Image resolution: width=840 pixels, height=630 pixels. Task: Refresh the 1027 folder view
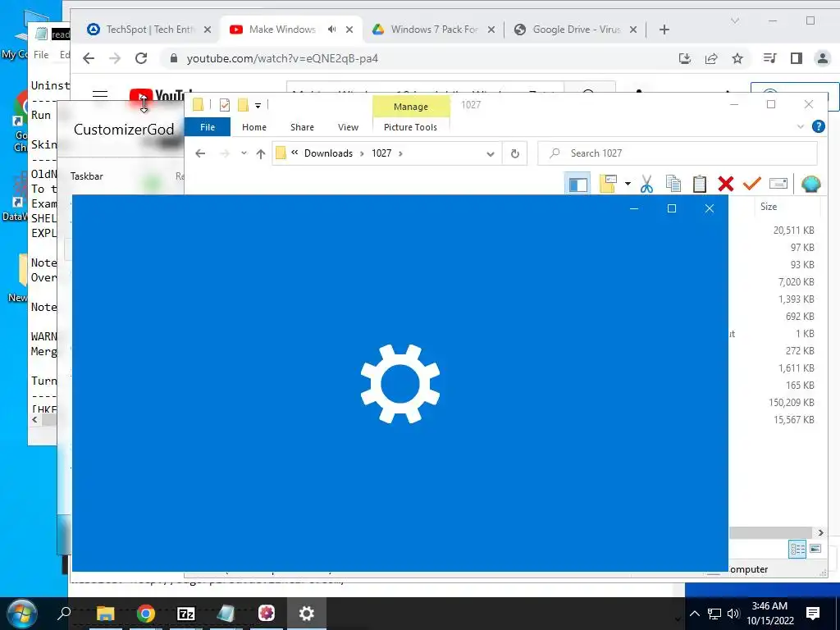[x=515, y=153]
